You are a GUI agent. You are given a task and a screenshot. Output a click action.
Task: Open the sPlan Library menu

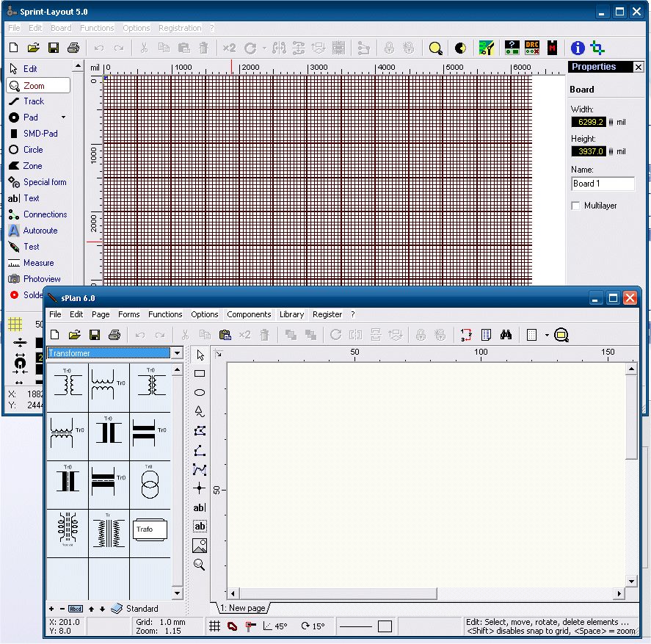pyautogui.click(x=292, y=314)
